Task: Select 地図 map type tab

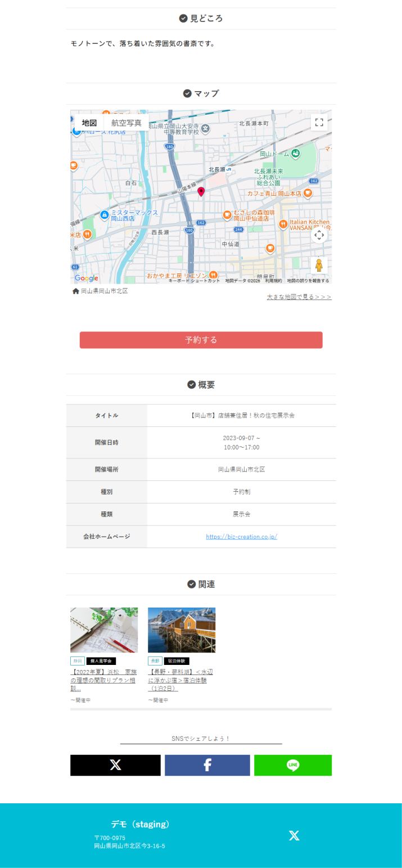Action: [89, 123]
